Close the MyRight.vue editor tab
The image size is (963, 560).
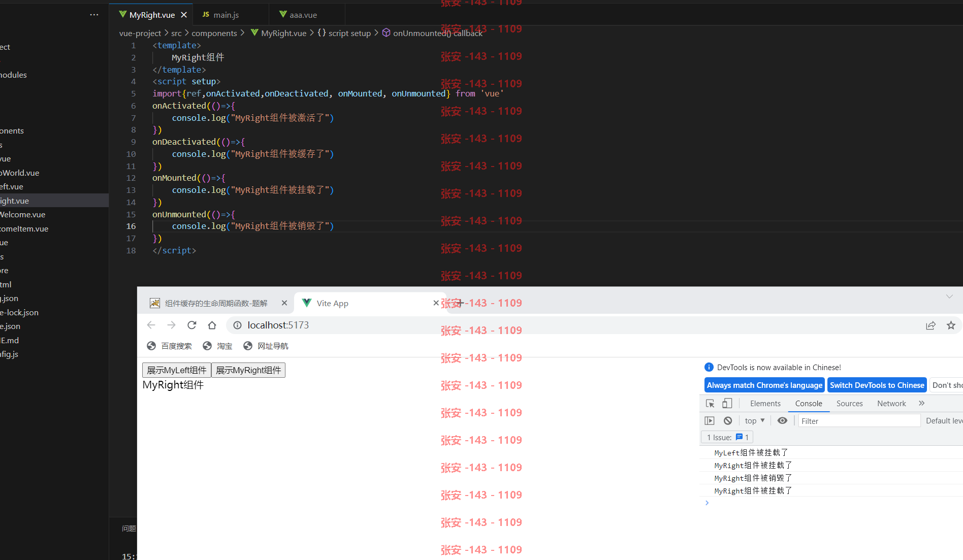[184, 15]
